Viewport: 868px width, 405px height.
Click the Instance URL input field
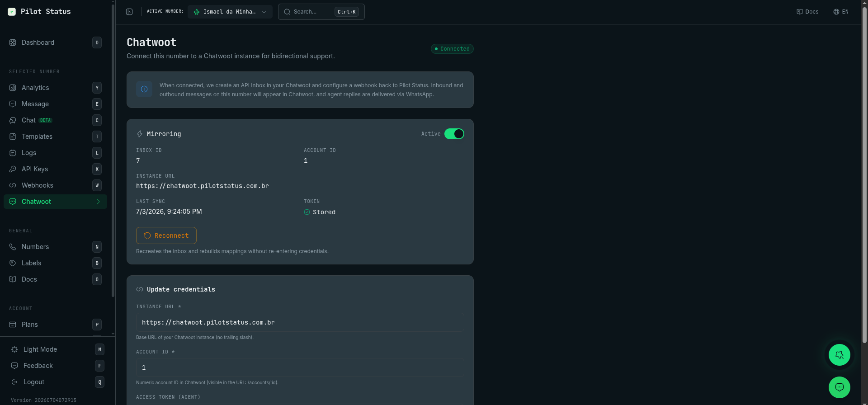coord(300,322)
